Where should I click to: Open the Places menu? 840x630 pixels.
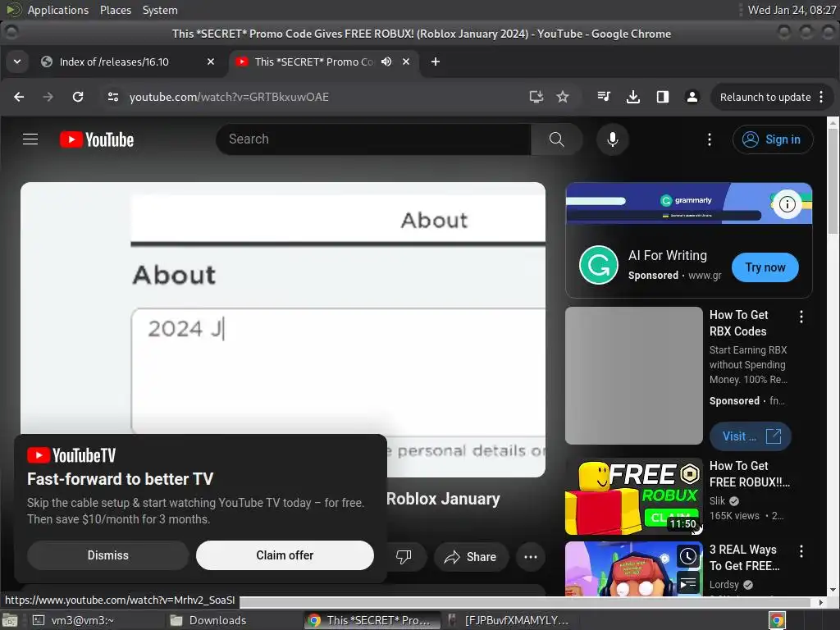click(x=115, y=10)
